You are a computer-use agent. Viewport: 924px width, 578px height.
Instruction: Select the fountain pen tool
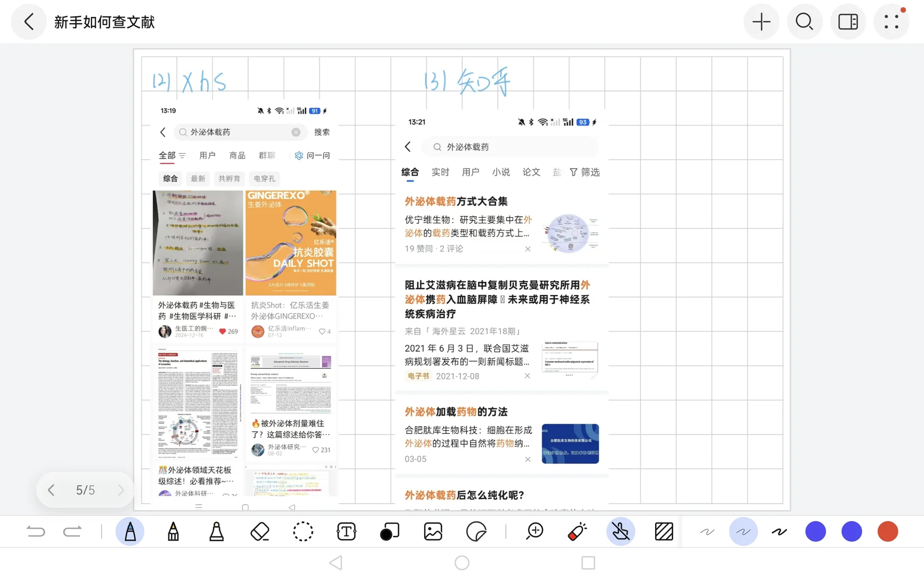(x=130, y=531)
